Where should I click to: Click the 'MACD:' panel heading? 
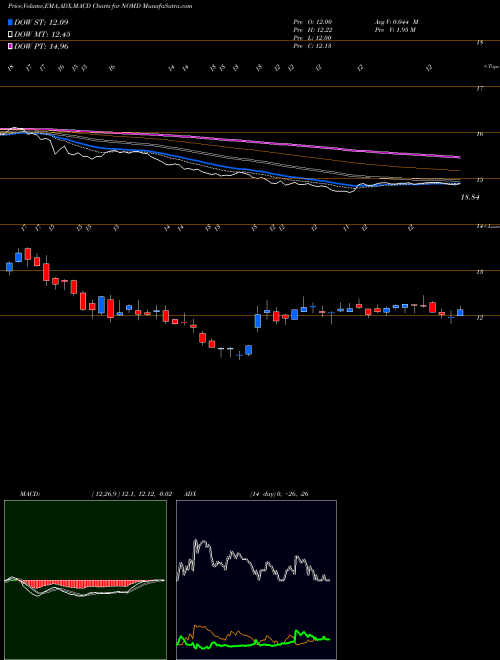pos(30,494)
